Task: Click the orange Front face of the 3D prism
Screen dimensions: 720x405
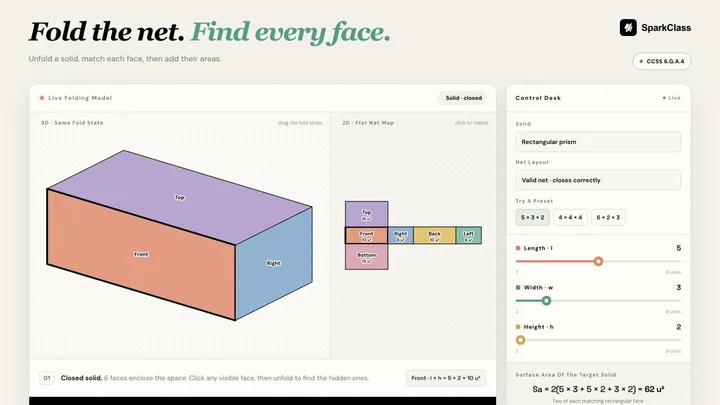Action: coord(141,254)
